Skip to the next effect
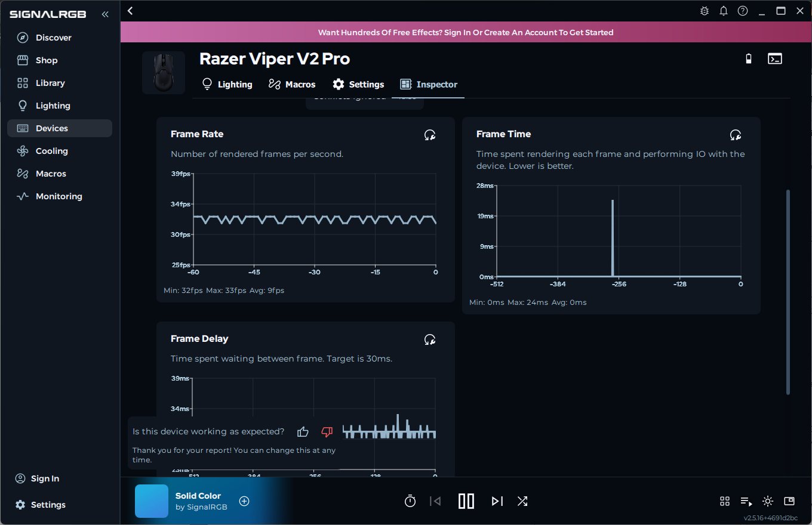The height and width of the screenshot is (525, 812). 497,501
